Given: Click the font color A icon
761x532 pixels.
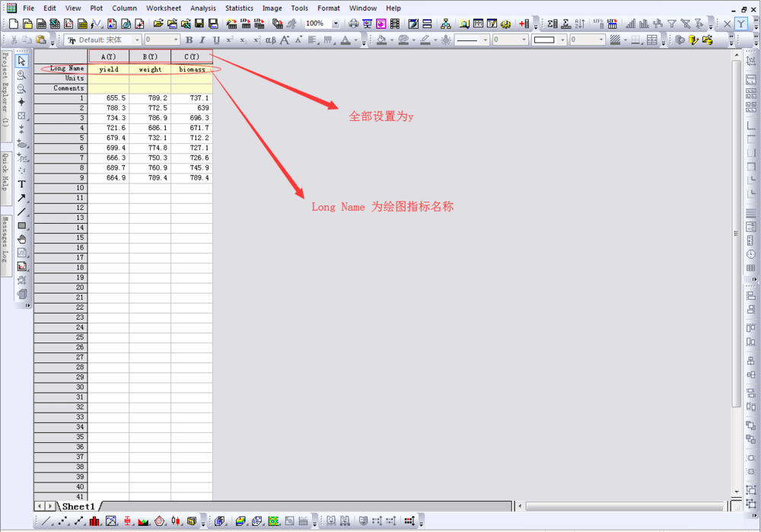Looking at the screenshot, I should point(345,40).
